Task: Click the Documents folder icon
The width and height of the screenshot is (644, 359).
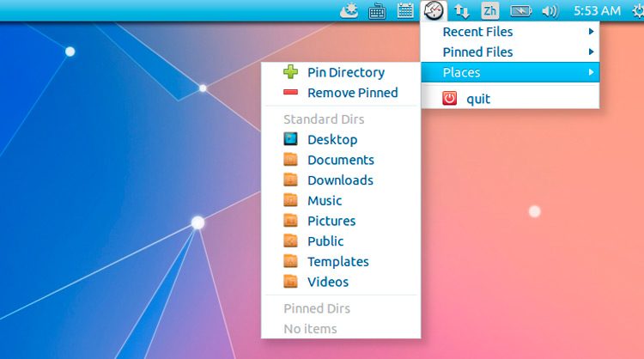Action: pos(291,160)
